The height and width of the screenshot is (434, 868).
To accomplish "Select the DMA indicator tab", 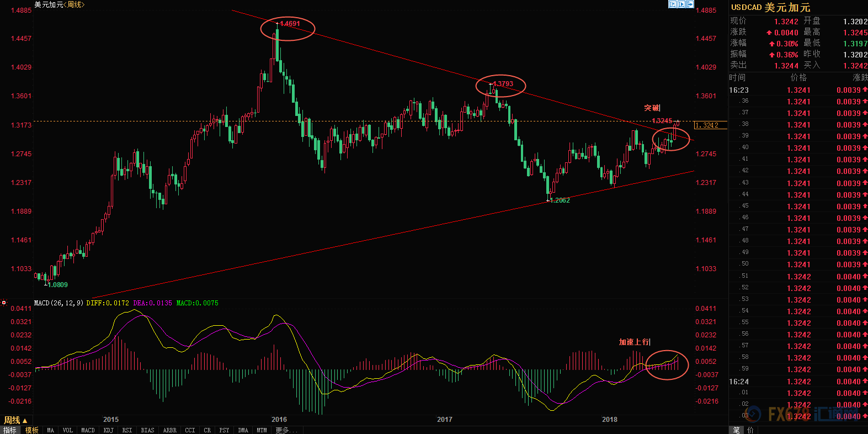I will pos(243,430).
